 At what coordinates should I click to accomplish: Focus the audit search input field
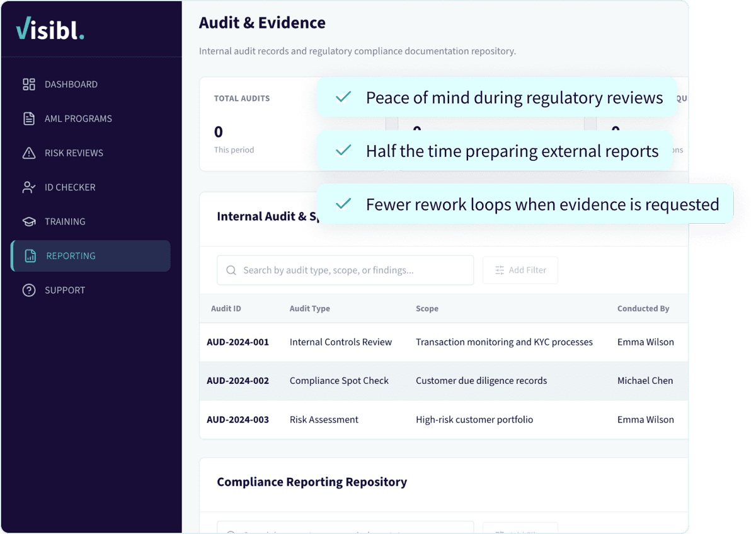click(x=345, y=270)
